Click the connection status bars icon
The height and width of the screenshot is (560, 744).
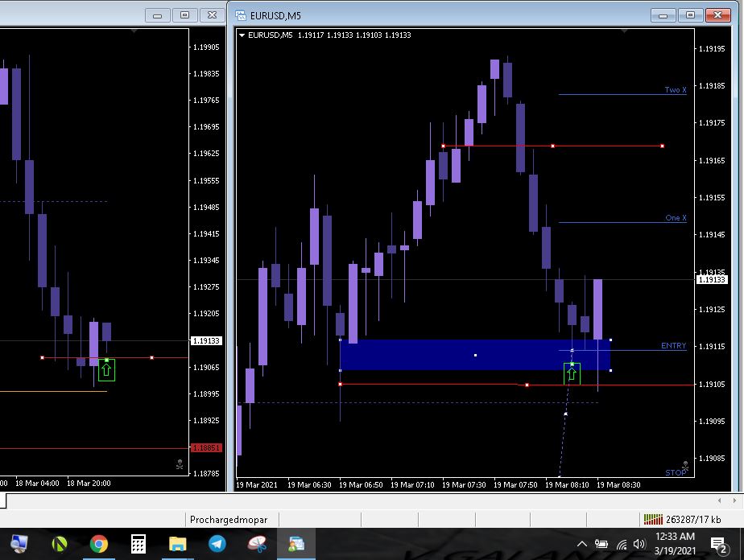click(x=653, y=520)
